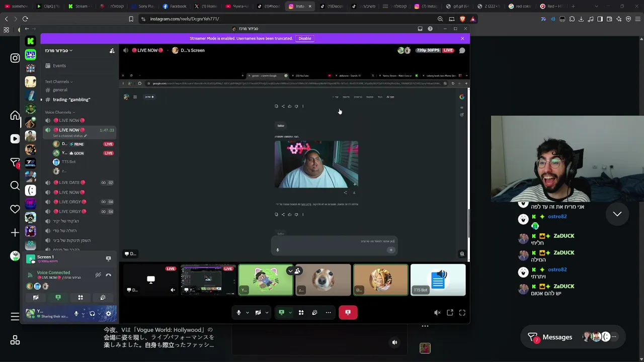Zoom the stream with magnifier icon
The image size is (644, 362).
point(462,254)
